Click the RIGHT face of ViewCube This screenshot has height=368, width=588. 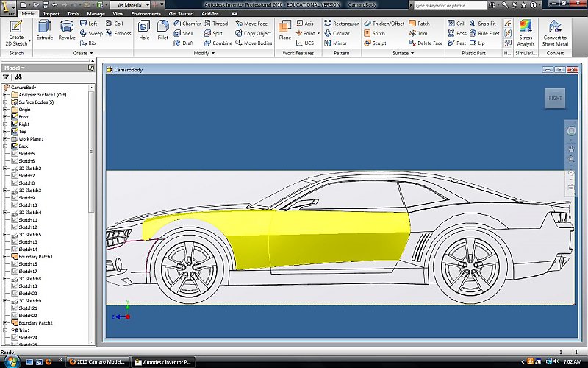click(x=555, y=98)
